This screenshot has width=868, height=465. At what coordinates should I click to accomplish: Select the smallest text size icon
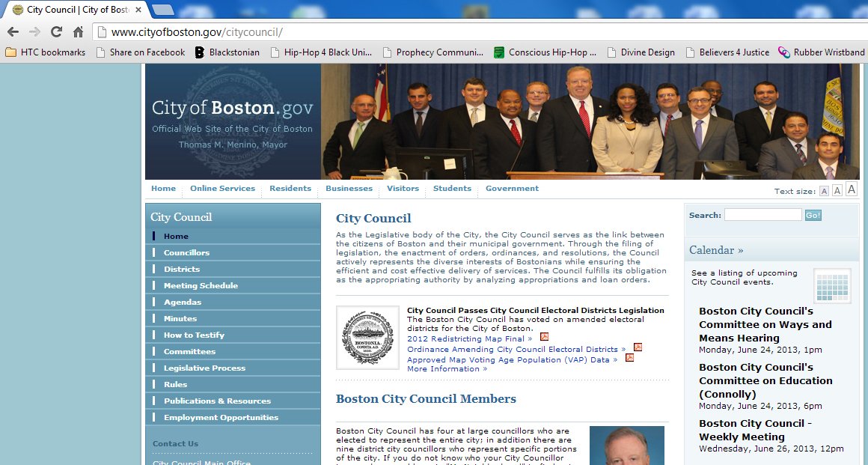click(824, 191)
